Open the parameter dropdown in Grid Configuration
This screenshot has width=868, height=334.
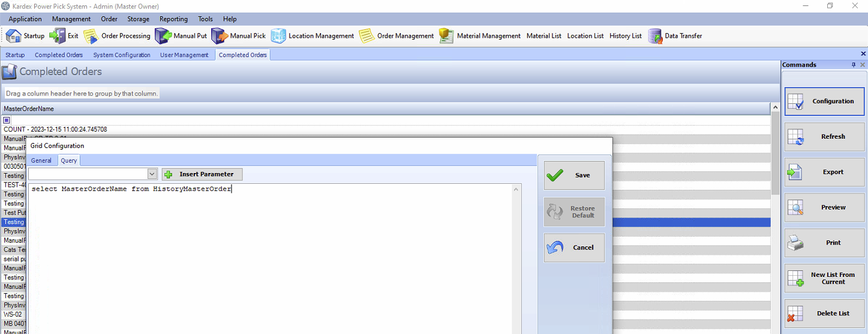pyautogui.click(x=152, y=174)
